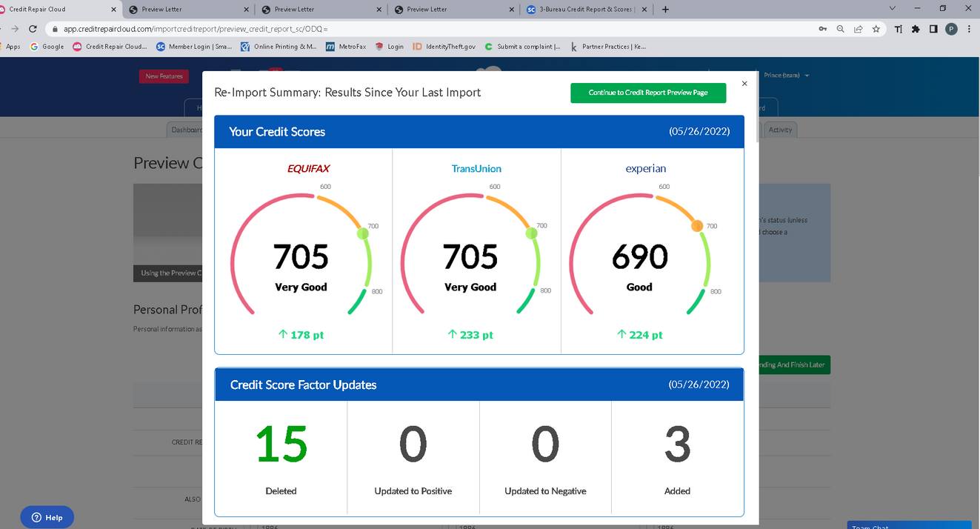Viewport: 980px width, 529px height.
Task: Open the Partner Practices bookmark
Action: pyautogui.click(x=608, y=47)
